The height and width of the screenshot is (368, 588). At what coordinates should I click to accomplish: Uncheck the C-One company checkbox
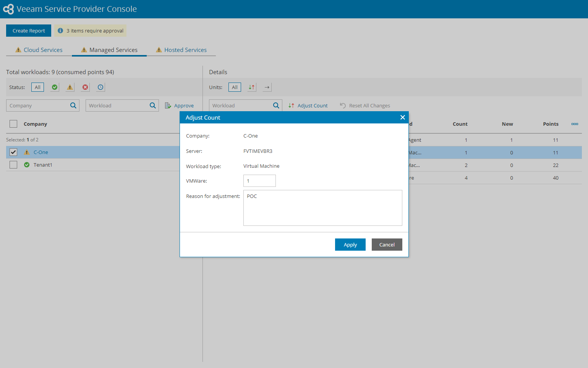pos(13,152)
